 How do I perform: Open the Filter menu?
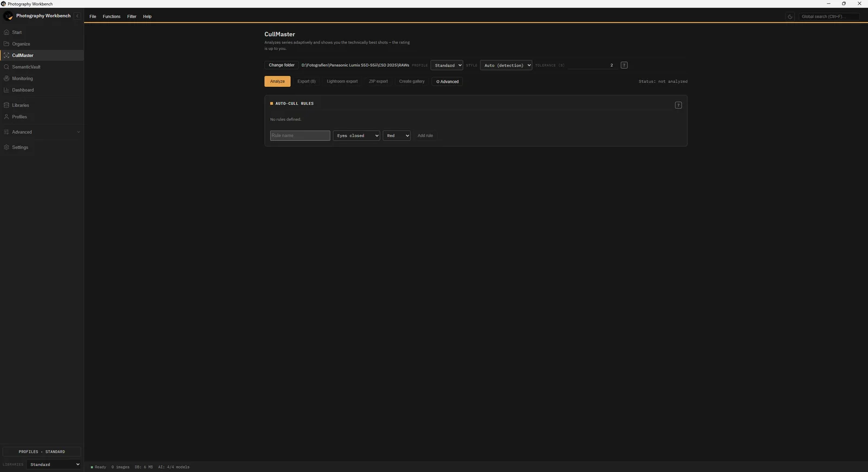132,17
